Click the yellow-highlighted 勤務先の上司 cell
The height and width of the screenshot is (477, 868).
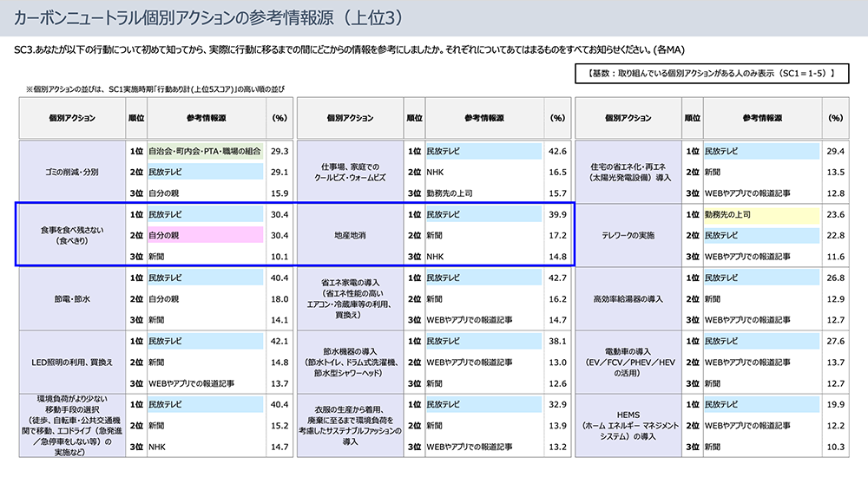click(x=761, y=213)
